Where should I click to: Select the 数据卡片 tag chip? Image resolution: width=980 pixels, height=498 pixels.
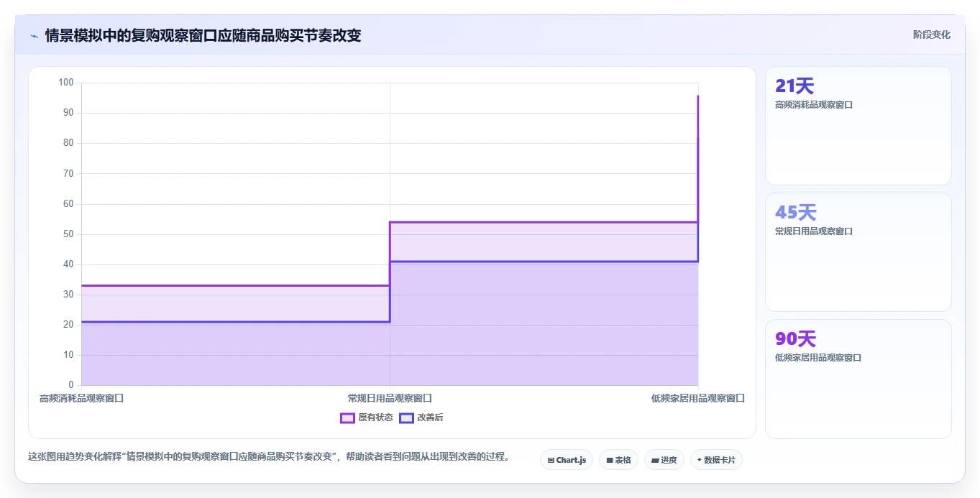tap(716, 460)
